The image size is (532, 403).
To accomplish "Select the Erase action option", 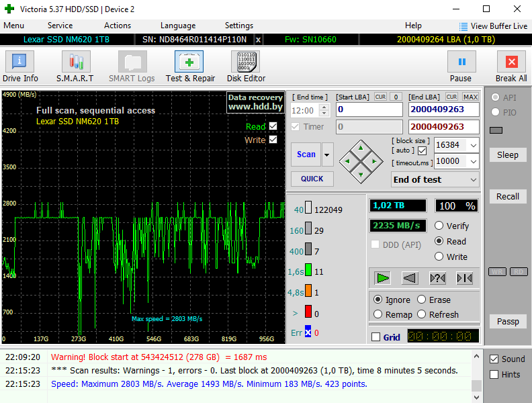I will click(x=421, y=300).
